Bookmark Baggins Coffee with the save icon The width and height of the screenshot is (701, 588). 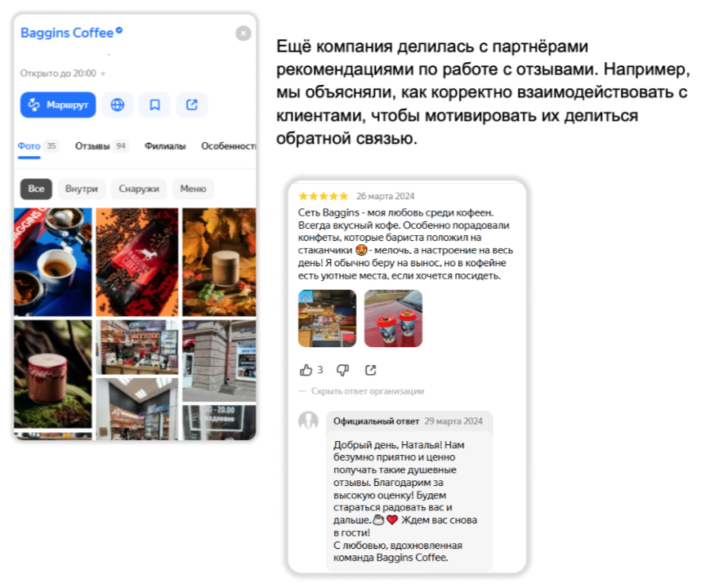154,105
